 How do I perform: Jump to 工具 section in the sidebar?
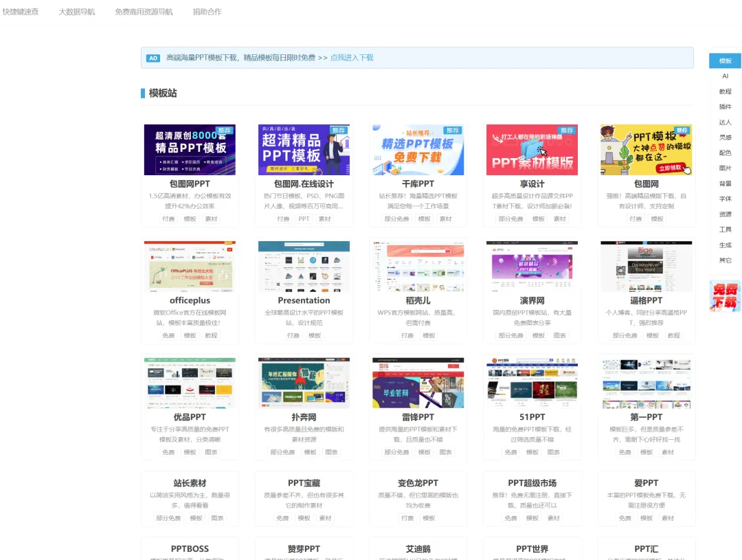pyautogui.click(x=725, y=229)
